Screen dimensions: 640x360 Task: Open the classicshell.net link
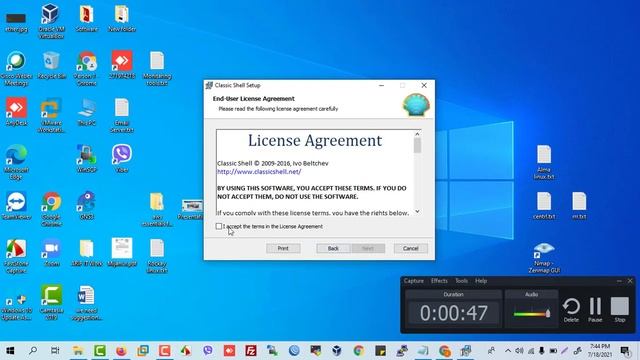(x=259, y=172)
